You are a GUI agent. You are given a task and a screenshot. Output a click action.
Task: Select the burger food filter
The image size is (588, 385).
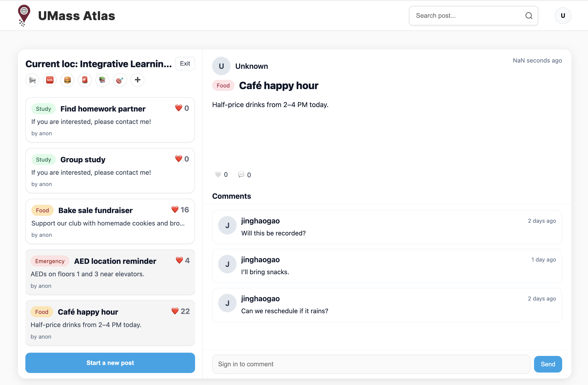(x=67, y=80)
